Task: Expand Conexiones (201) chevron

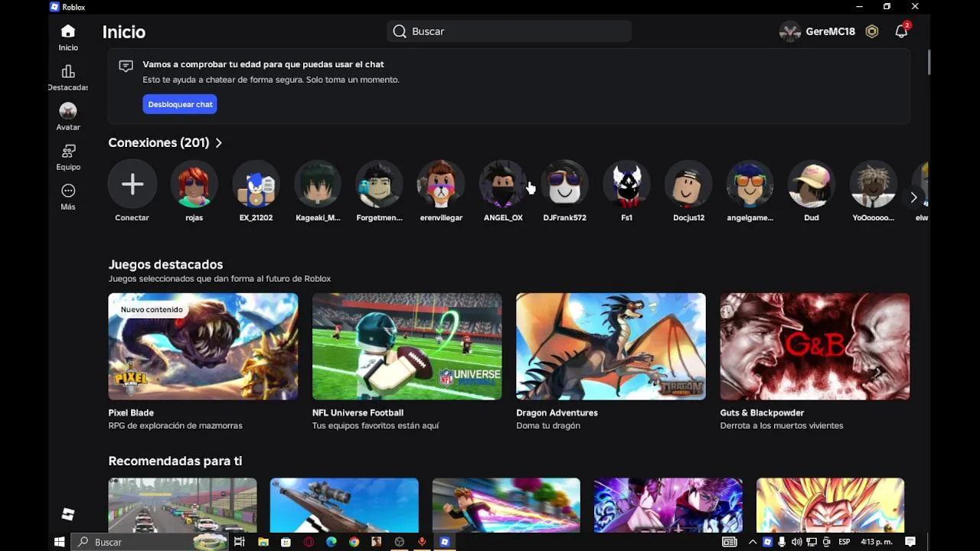Action: tap(218, 143)
